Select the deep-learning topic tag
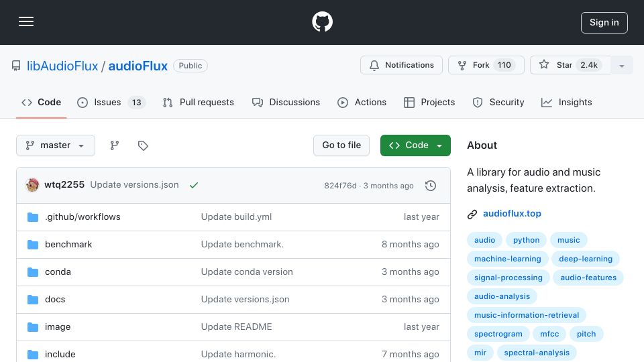644x362 pixels. tap(585, 259)
